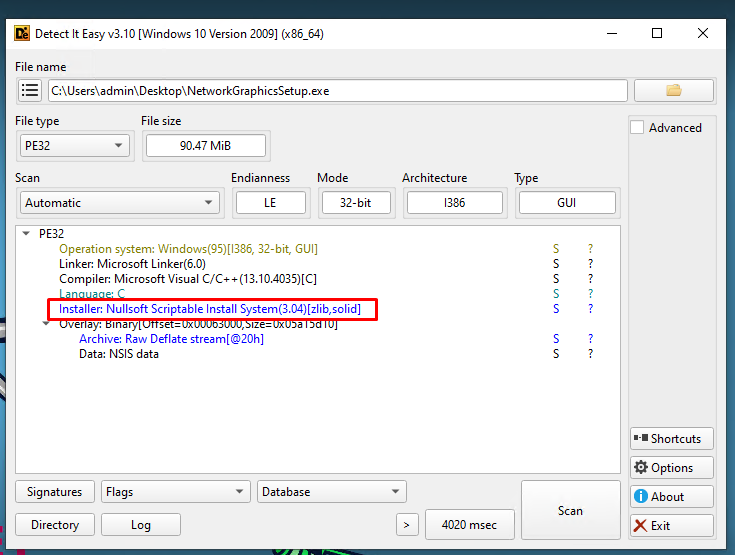Open the Flags dropdown
The image size is (735, 555).
tap(176, 492)
